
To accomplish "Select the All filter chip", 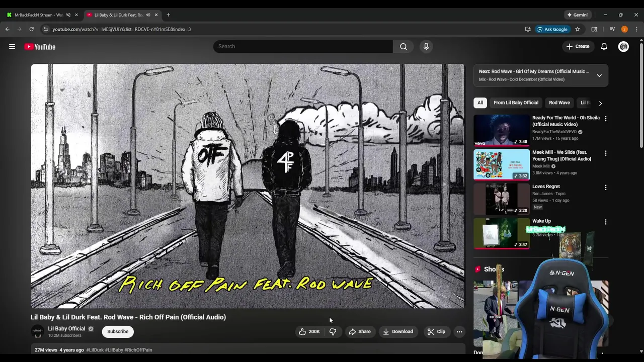I will pos(480,103).
